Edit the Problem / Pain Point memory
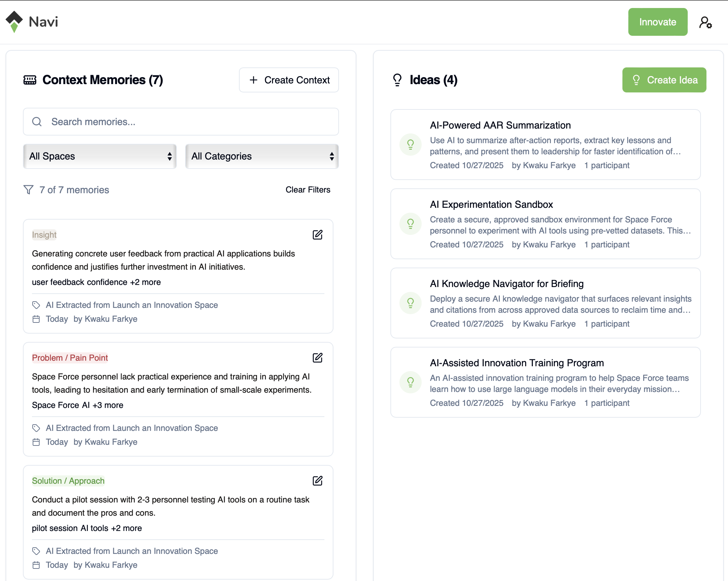The height and width of the screenshot is (581, 728). point(317,358)
